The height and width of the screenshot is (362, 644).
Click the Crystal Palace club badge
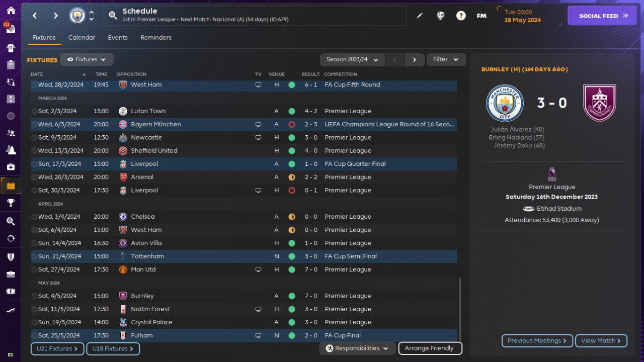click(123, 322)
